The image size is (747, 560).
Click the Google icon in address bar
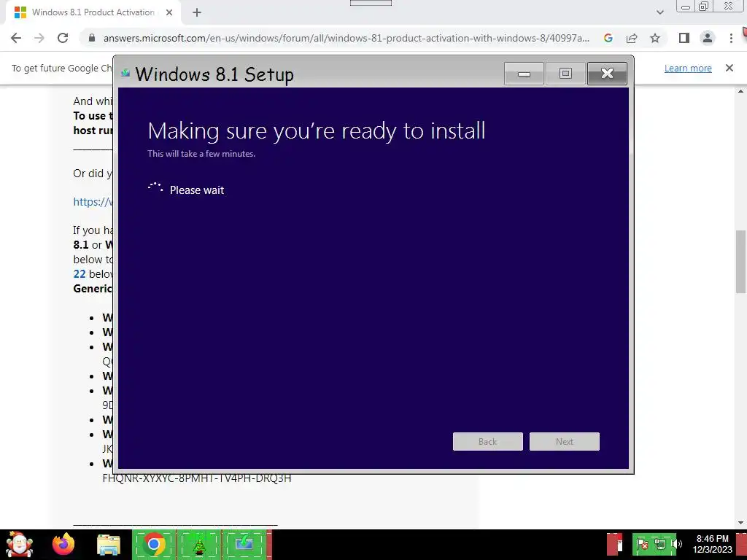click(608, 38)
